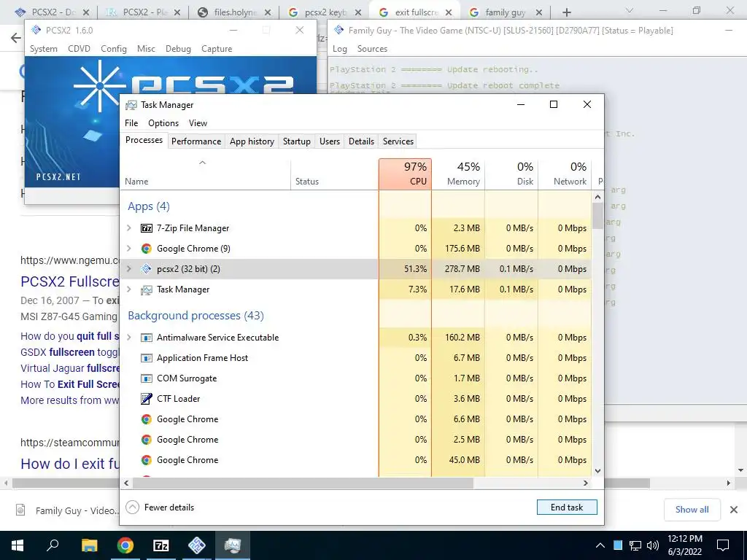The width and height of the screenshot is (747, 560).
Task: Expand the Task Manager process group
Action: coord(128,289)
